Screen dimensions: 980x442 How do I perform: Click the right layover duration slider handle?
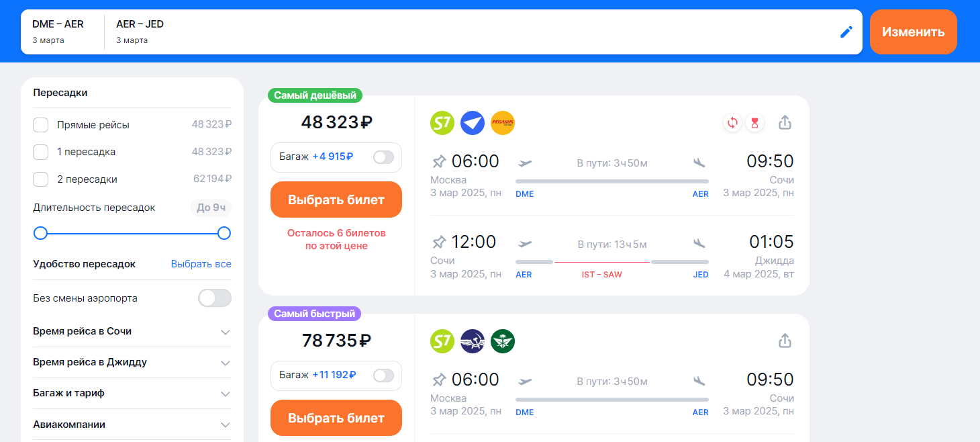224,233
